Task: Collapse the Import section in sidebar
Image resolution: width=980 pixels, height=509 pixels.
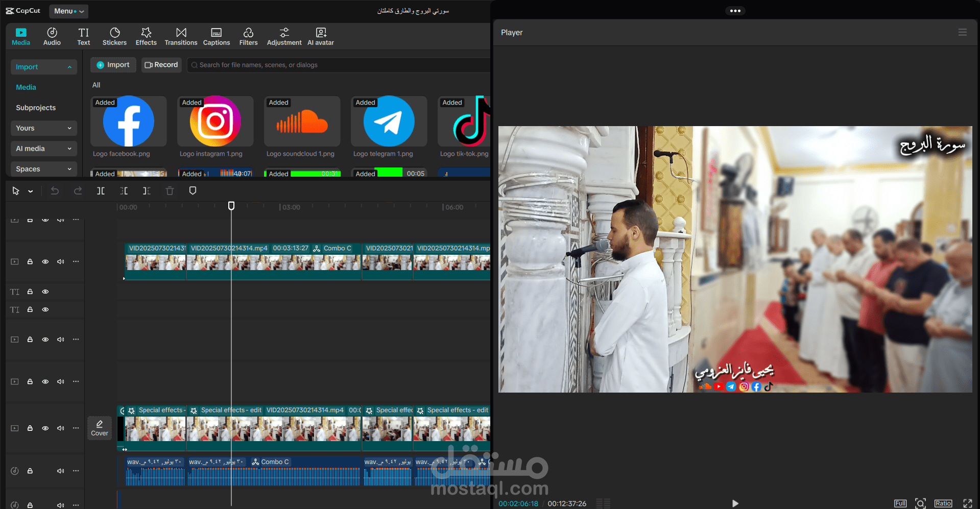Action: (x=44, y=67)
